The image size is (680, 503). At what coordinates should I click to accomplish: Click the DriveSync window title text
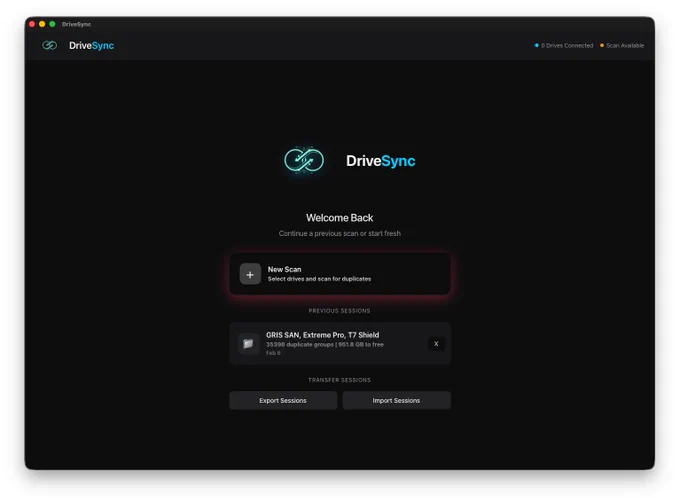[76, 24]
